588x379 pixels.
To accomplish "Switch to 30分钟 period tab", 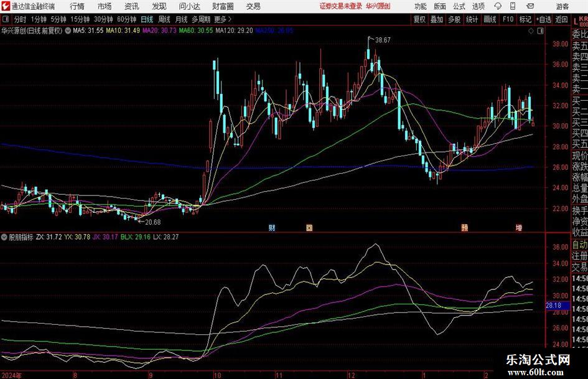I will click(x=103, y=19).
